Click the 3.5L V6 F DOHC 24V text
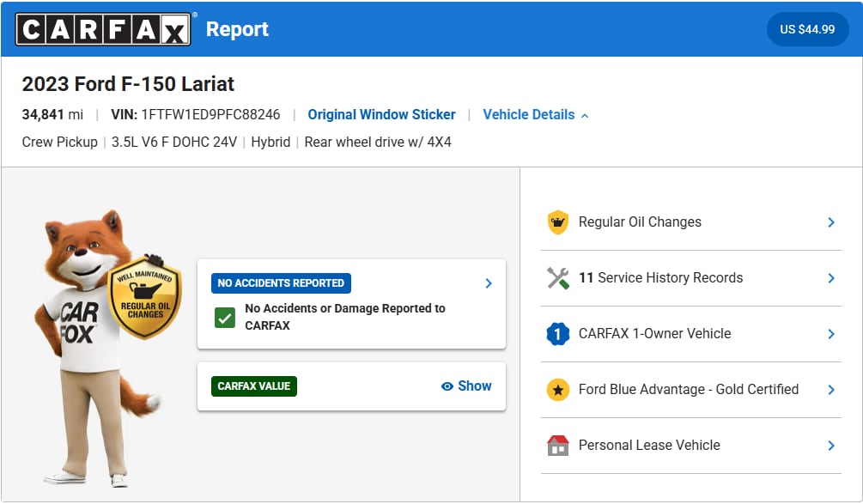Screen dimensions: 863x504 coord(174,142)
